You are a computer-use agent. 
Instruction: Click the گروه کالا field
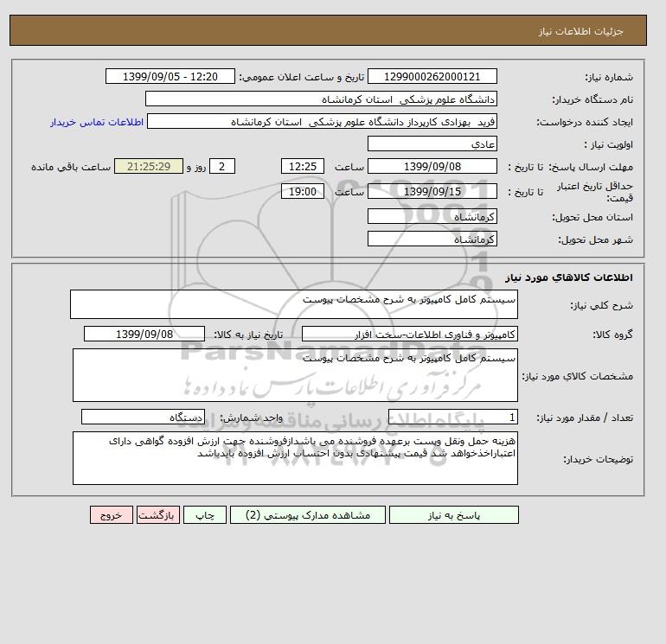410,334
